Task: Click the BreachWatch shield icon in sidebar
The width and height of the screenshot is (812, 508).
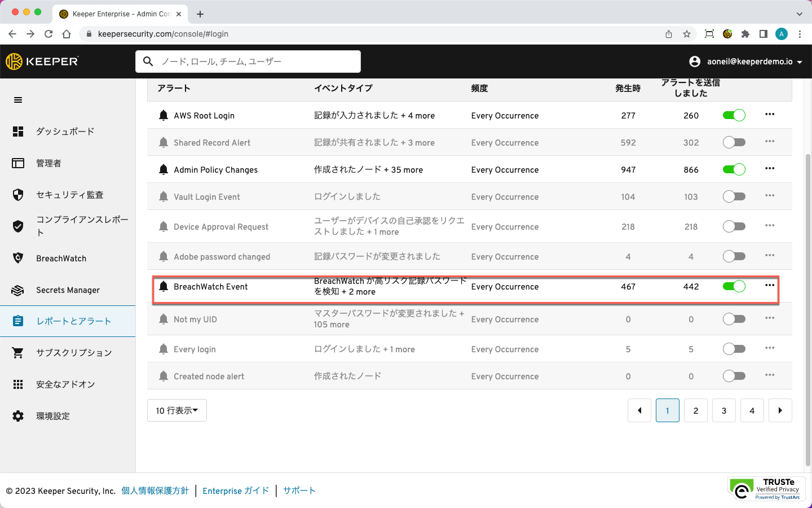Action: pyautogui.click(x=18, y=258)
